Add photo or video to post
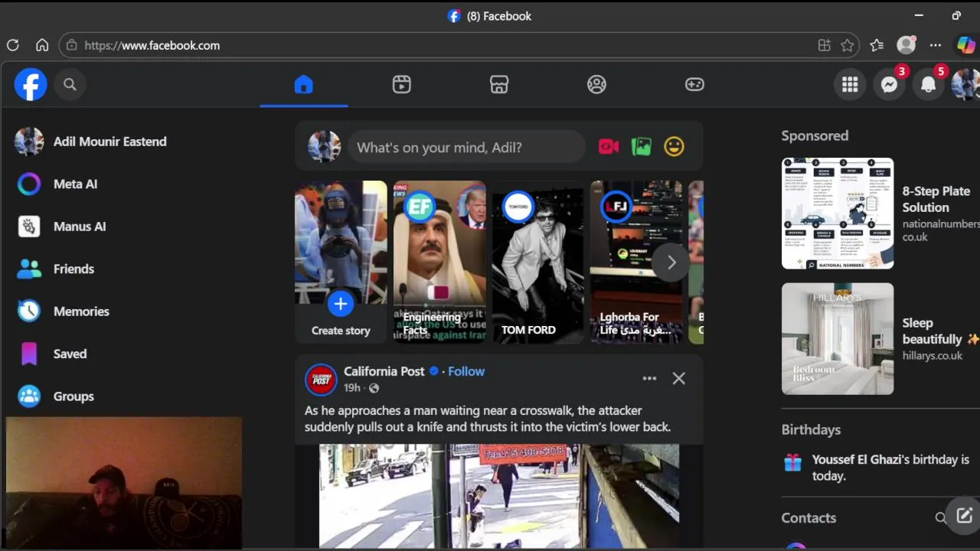 click(x=641, y=146)
